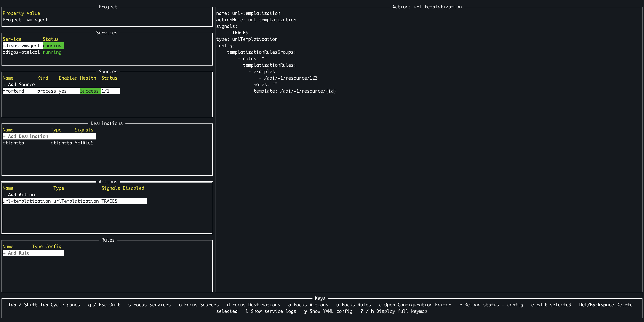
Task: Click the Open Configuration Editor key hint
Action: pyautogui.click(x=415, y=305)
